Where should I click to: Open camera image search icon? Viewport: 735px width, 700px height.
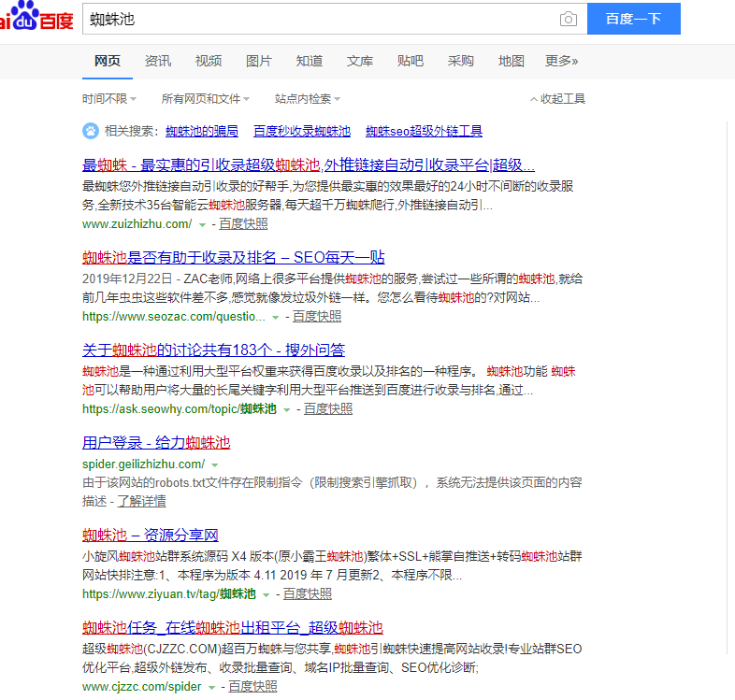click(x=569, y=20)
